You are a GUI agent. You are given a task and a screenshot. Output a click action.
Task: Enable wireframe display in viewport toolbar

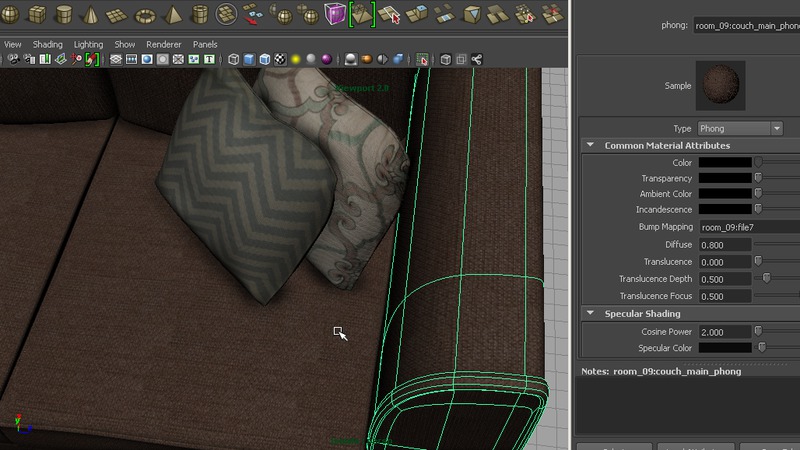233,60
